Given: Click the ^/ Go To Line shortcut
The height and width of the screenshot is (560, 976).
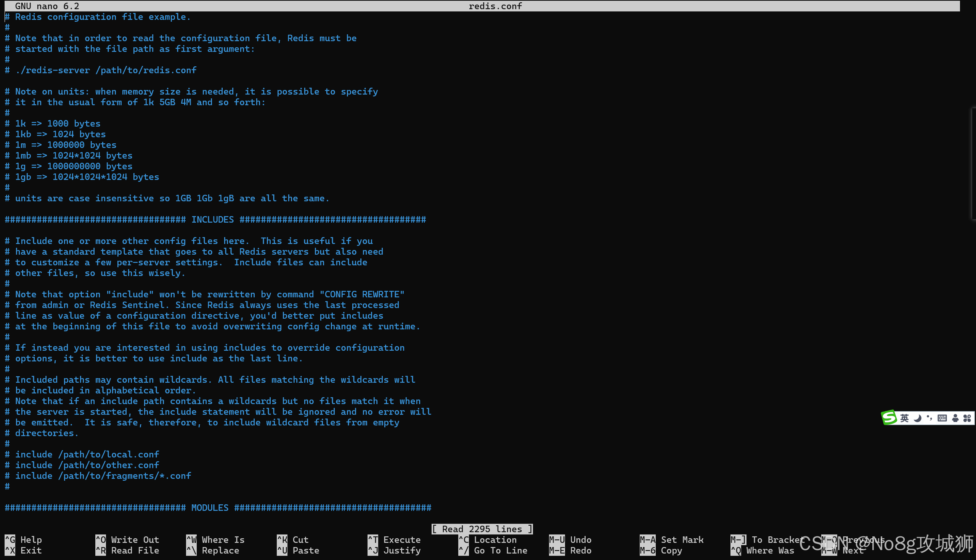Looking at the screenshot, I should [x=493, y=550].
